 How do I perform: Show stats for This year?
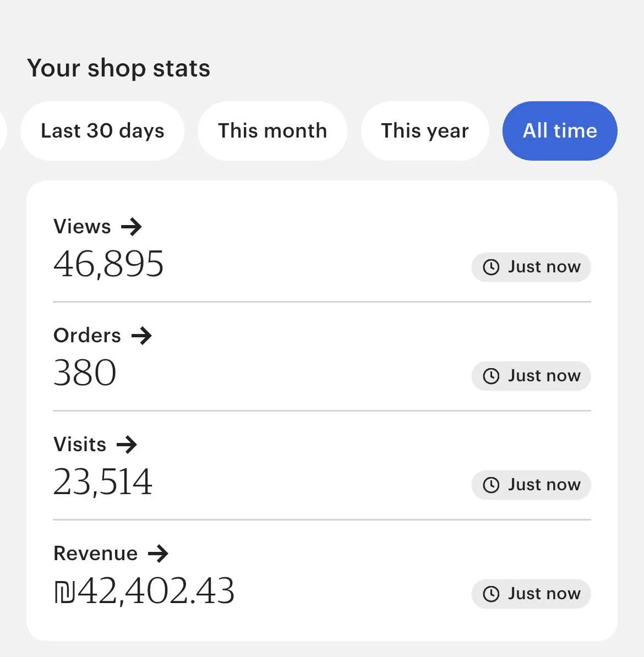pos(424,131)
